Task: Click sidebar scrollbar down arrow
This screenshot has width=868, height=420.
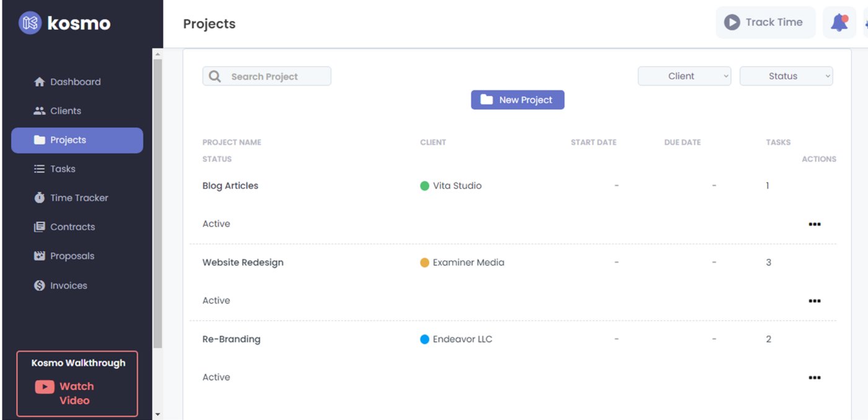Action: click(157, 414)
